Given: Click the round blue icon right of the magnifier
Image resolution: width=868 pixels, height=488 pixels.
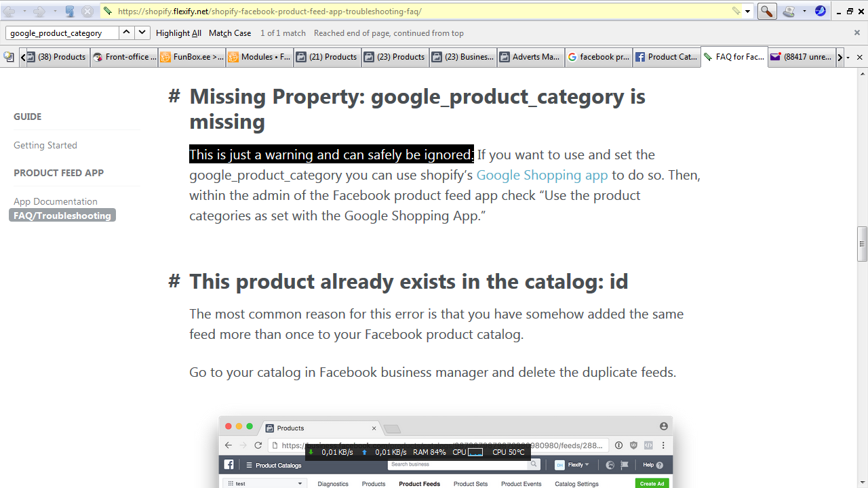Looking at the screenshot, I should click(821, 12).
